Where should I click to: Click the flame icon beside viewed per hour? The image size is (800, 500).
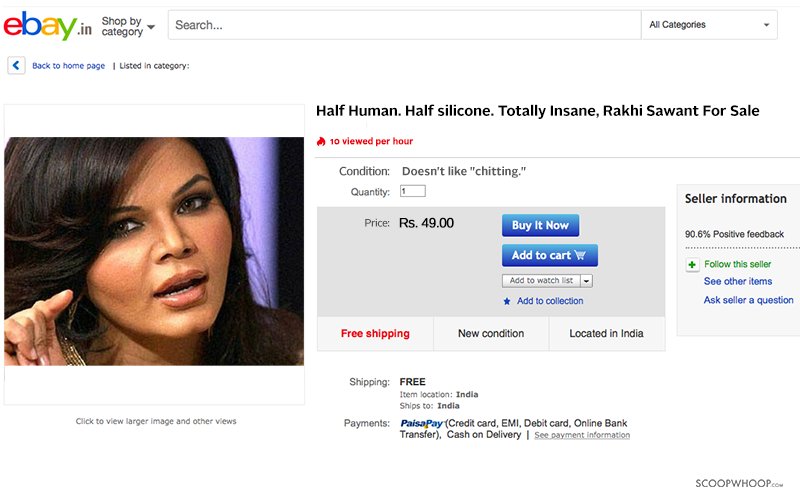[321, 141]
